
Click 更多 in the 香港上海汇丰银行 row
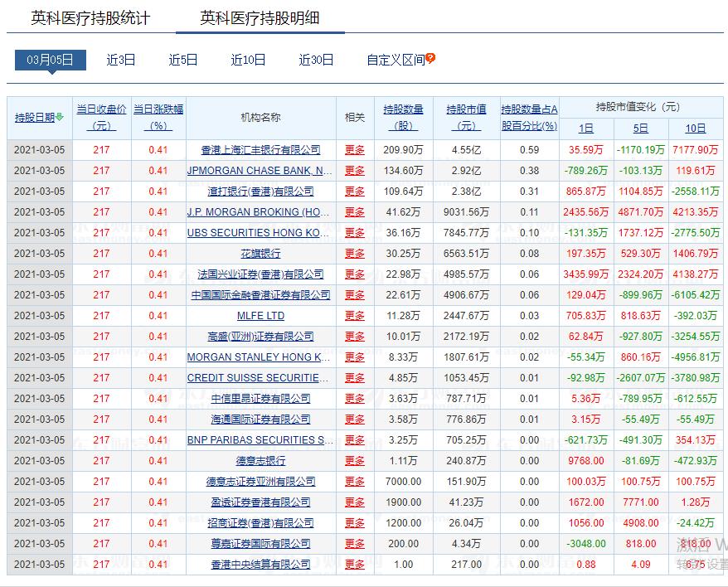click(x=355, y=150)
